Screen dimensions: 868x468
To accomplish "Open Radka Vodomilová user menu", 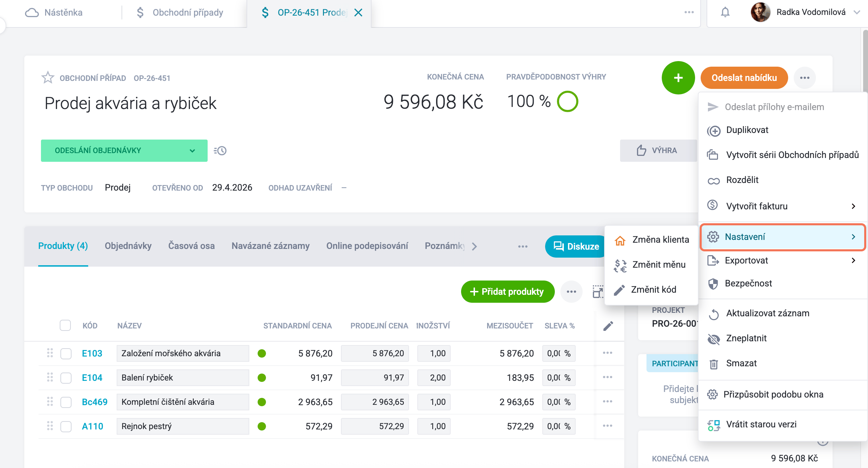I will tap(805, 12).
